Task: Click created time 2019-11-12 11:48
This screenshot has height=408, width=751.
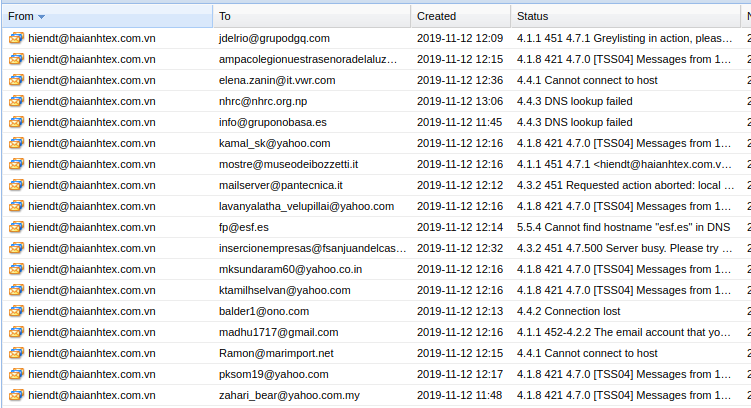Action: [x=460, y=395]
